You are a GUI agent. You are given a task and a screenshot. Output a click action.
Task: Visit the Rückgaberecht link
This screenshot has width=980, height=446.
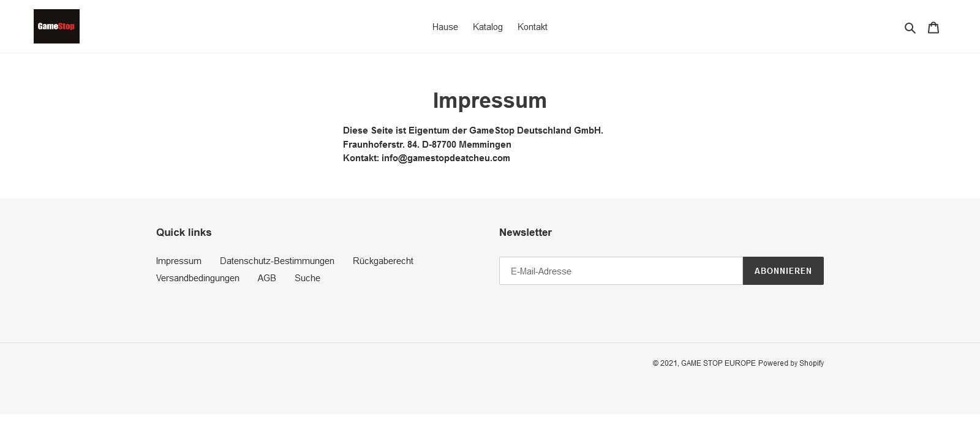tap(383, 261)
